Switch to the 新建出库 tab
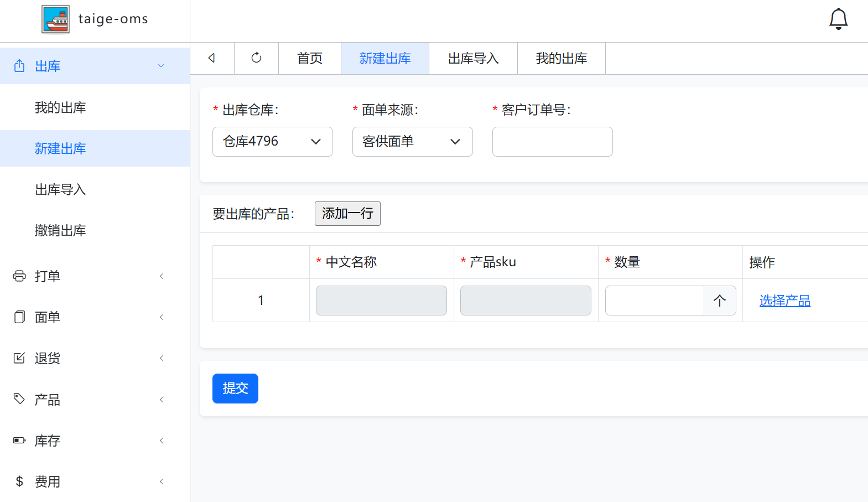The width and height of the screenshot is (868, 502). 385,58
